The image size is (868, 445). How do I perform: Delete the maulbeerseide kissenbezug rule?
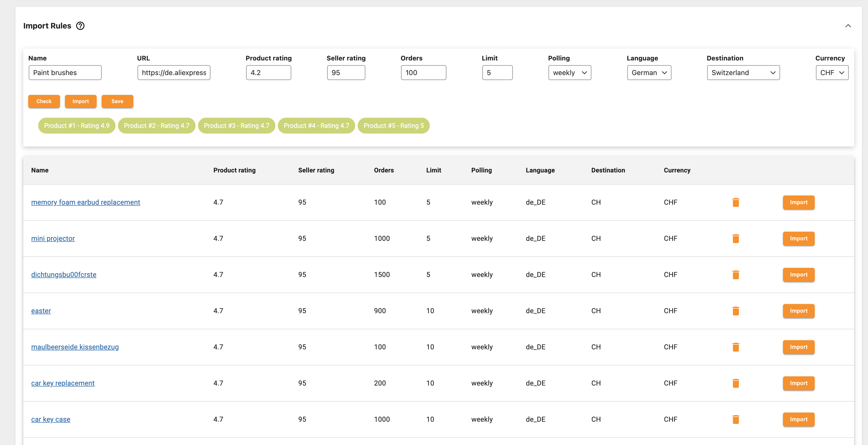pyautogui.click(x=736, y=347)
